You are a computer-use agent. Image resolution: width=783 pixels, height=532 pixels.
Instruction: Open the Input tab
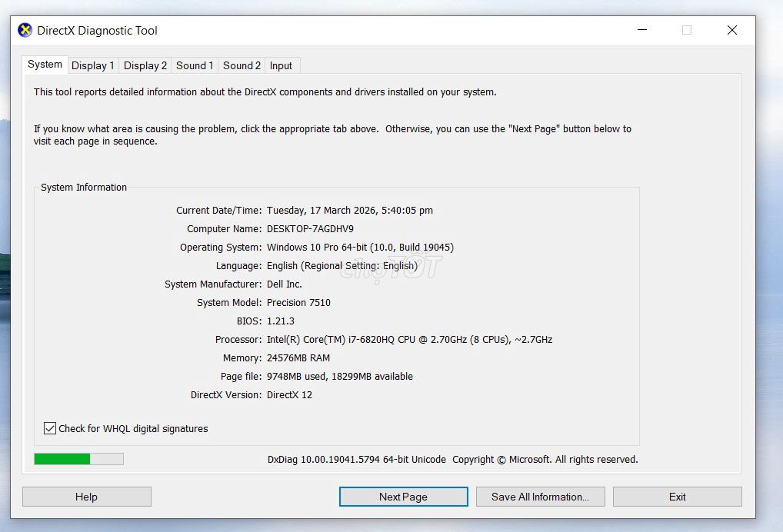pyautogui.click(x=282, y=66)
